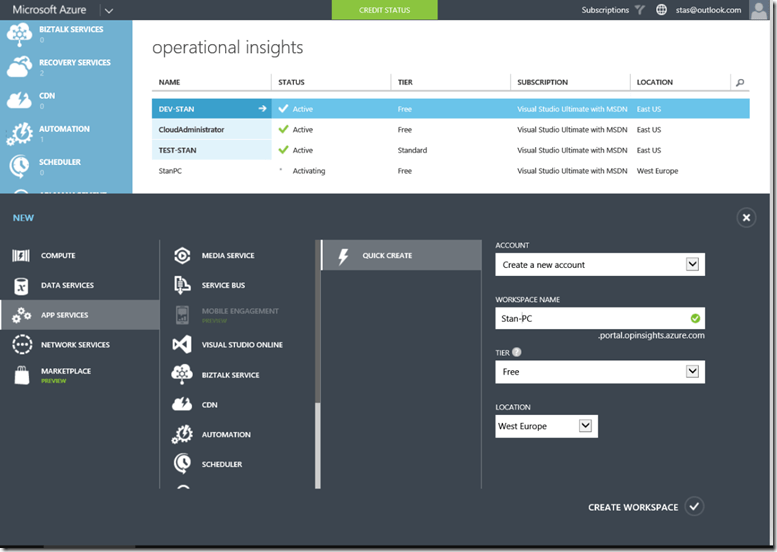Select the Compute category
Screen dimensions: 777x552
[x=57, y=256]
